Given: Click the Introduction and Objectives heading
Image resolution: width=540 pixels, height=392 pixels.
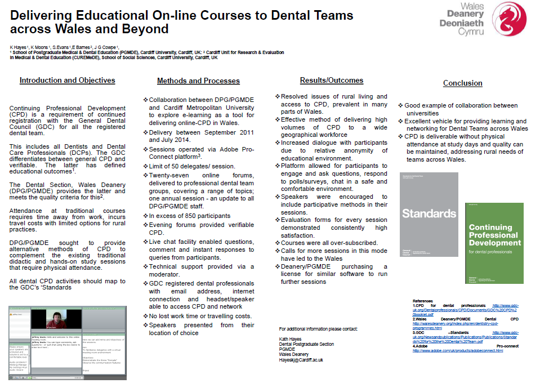Looking at the screenshot, I should point(68,81).
